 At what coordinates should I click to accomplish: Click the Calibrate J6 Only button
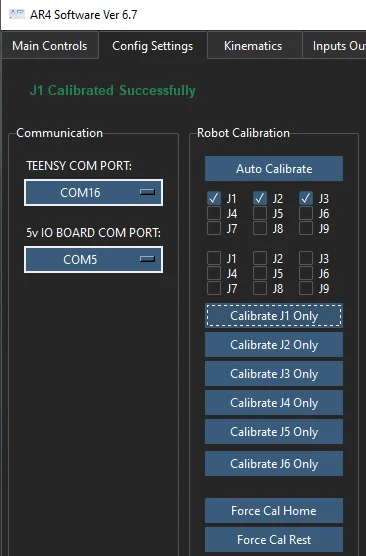click(x=274, y=464)
